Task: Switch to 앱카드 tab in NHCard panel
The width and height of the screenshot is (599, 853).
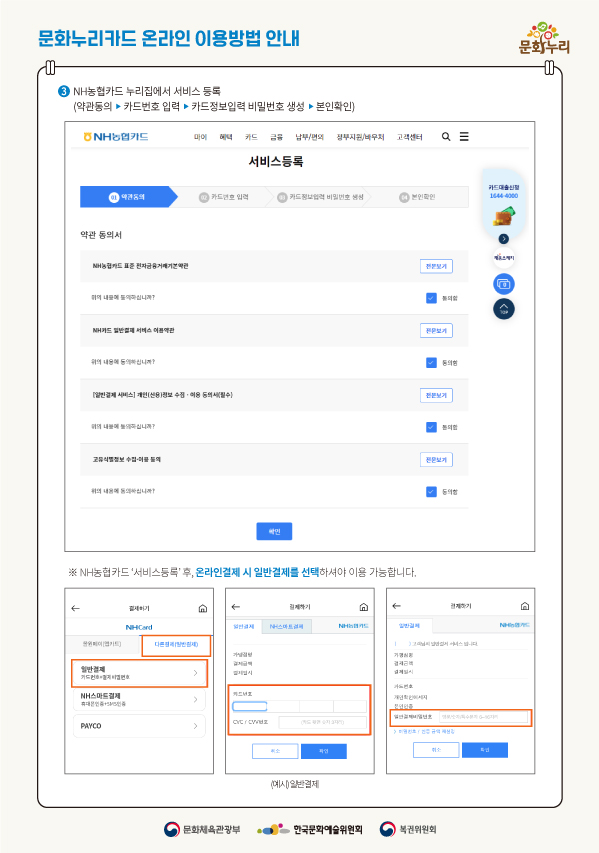Action: pyautogui.click(x=102, y=644)
